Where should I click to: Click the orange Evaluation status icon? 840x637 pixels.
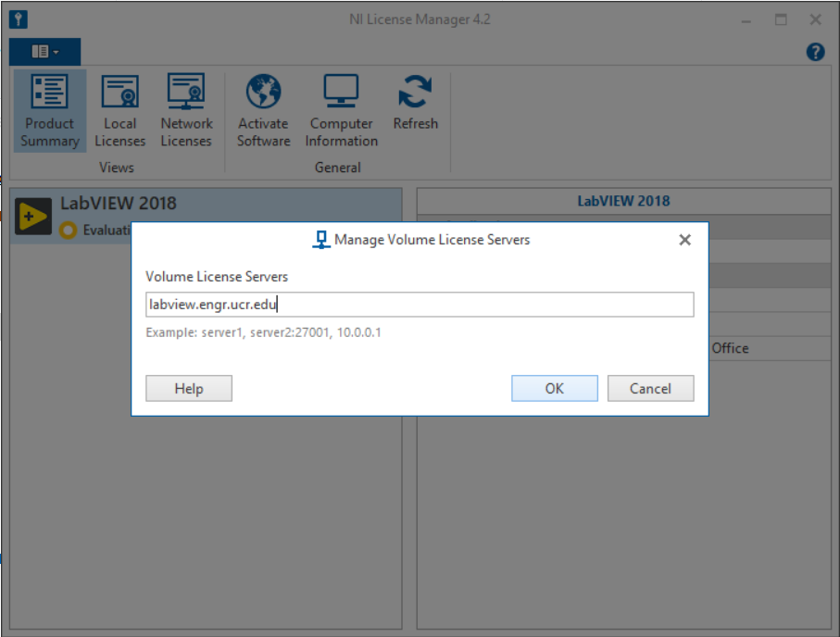tap(68, 231)
